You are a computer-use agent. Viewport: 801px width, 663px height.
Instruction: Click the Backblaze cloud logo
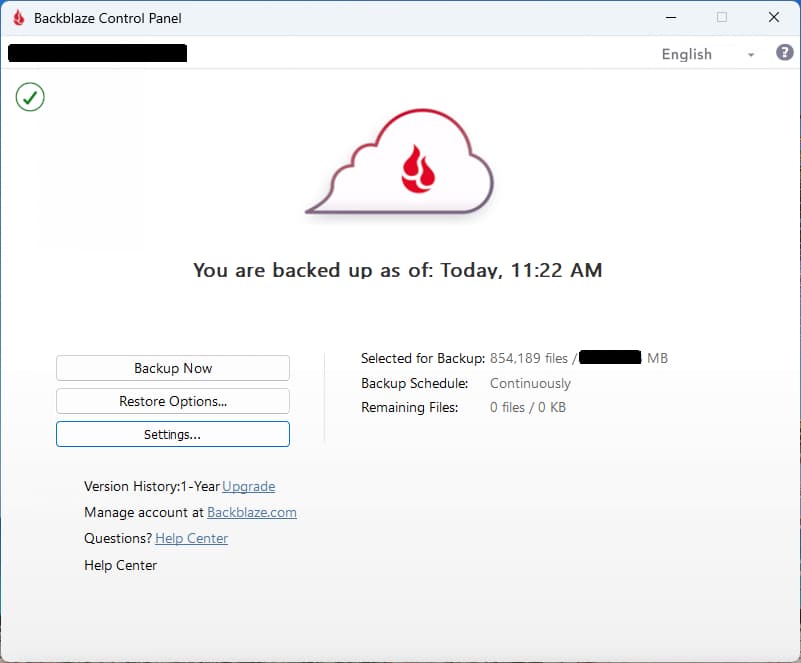coord(399,161)
